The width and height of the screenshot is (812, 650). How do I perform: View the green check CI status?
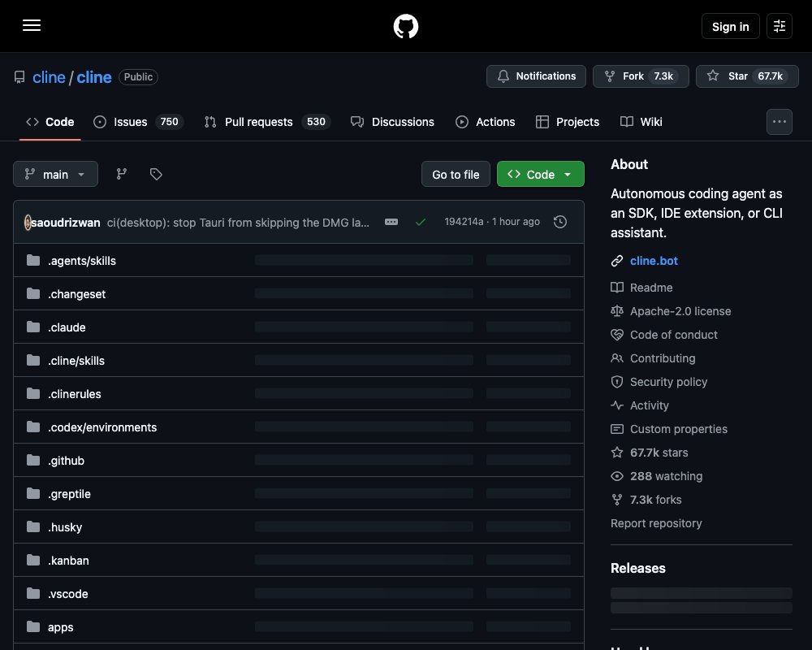(421, 222)
